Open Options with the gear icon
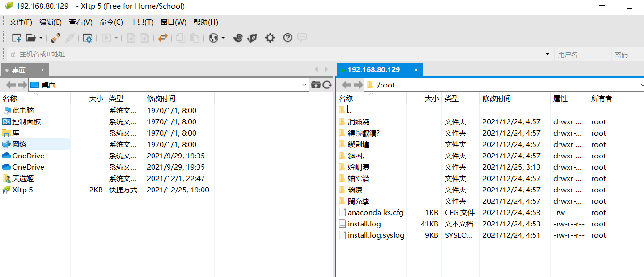644x277 pixels. coord(270,38)
